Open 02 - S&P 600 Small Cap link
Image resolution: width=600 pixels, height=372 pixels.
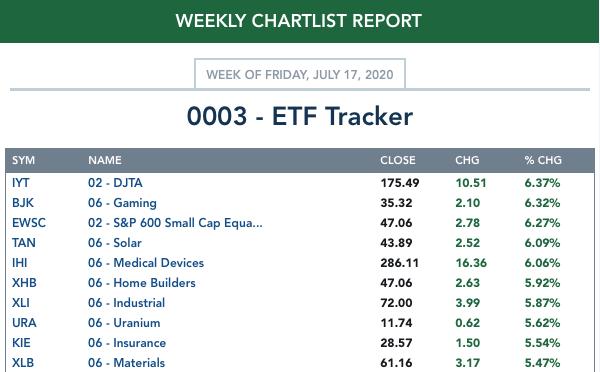point(175,223)
